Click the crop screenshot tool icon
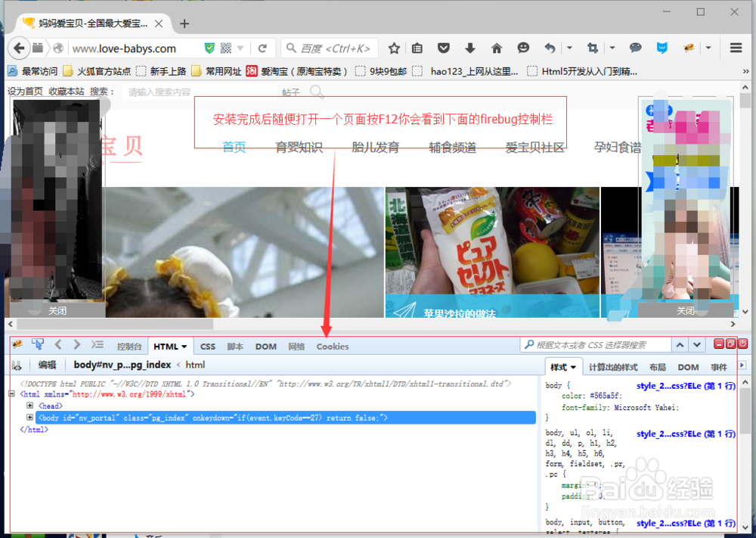 click(x=592, y=48)
